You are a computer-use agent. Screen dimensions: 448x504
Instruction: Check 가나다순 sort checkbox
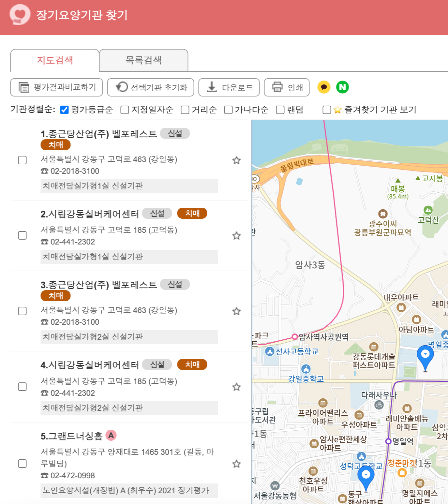228,110
